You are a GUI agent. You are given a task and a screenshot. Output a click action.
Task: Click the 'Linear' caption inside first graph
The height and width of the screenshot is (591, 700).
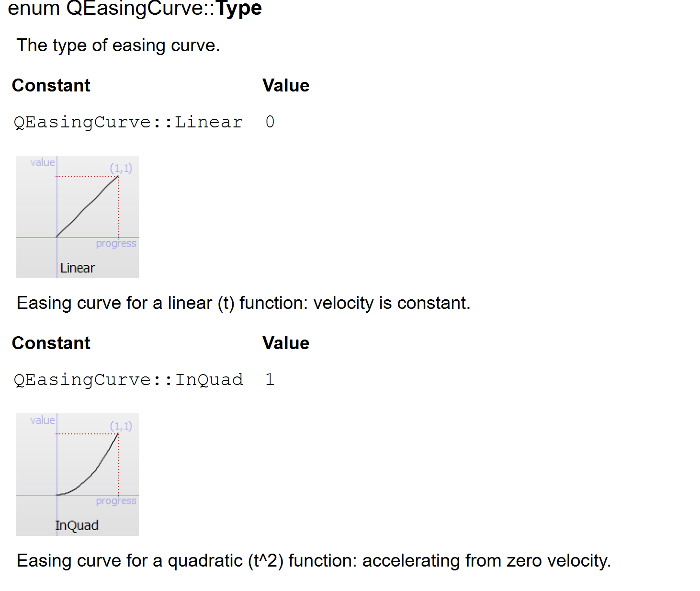(x=78, y=268)
